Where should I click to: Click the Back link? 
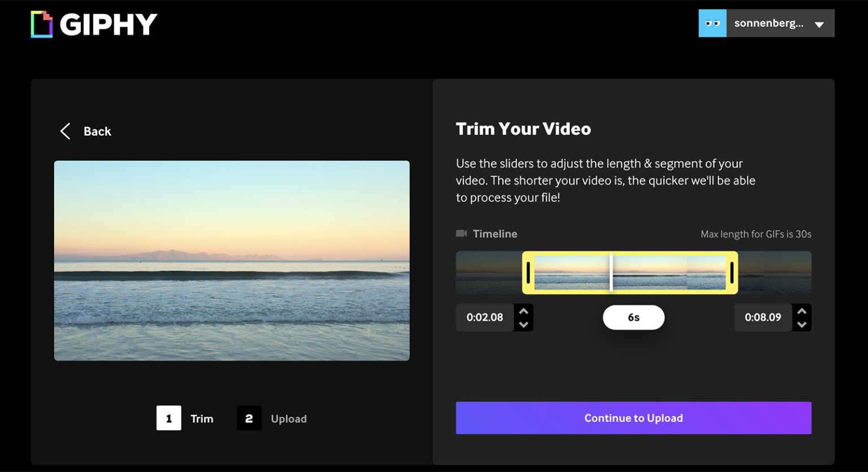pos(97,131)
